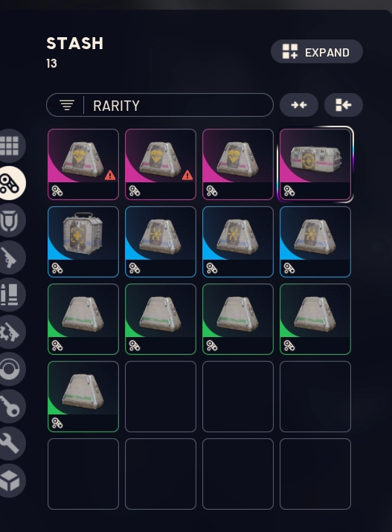Open the RARITY sort dropdown

[x=160, y=105]
